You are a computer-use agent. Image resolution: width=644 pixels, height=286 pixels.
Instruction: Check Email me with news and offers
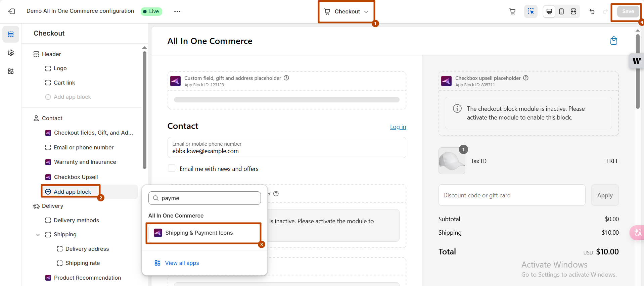[172, 169]
